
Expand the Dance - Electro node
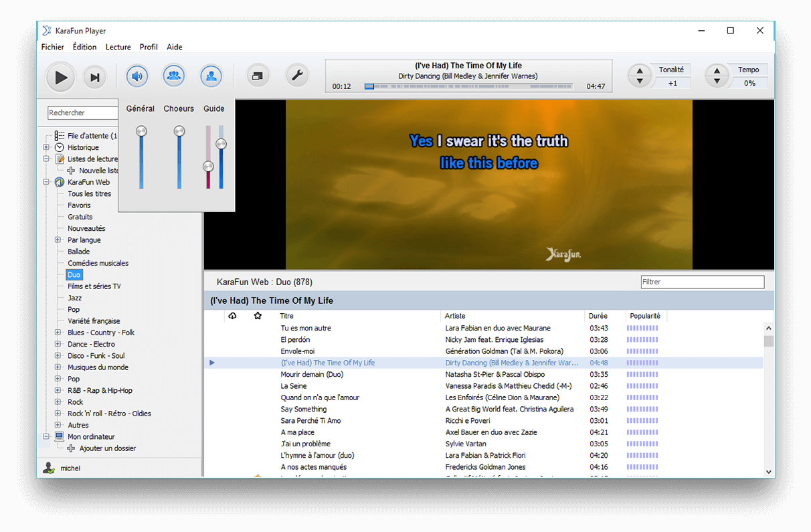pos(58,344)
